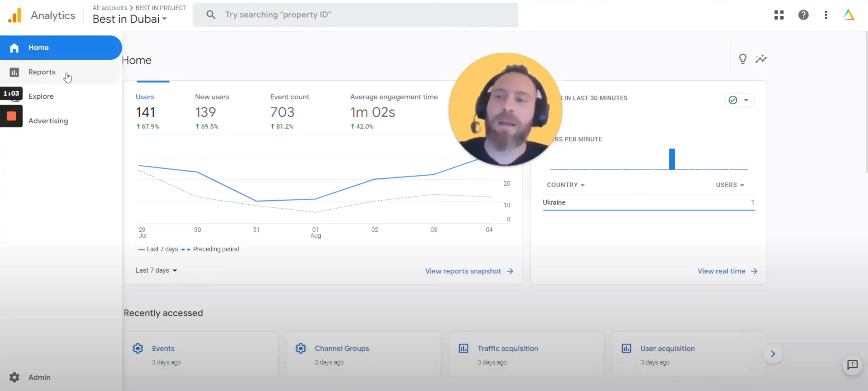Click the Events card gear icon
The width and height of the screenshot is (868, 391).
pyautogui.click(x=138, y=348)
